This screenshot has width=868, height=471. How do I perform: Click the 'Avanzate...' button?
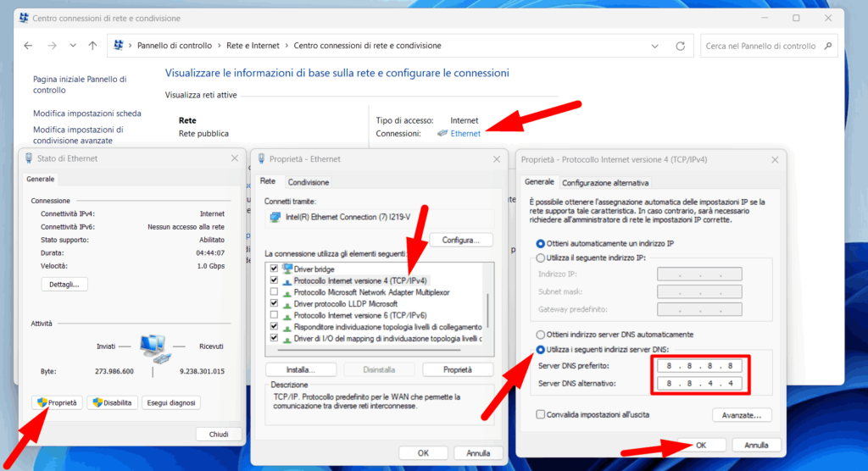point(741,415)
